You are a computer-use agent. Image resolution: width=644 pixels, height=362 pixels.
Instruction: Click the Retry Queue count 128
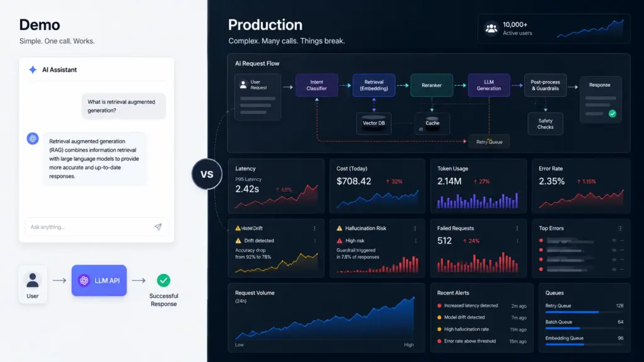pos(619,306)
